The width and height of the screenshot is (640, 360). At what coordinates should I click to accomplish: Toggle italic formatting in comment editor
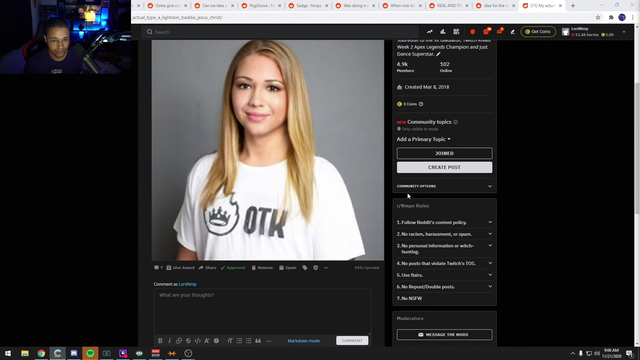tap(169, 340)
